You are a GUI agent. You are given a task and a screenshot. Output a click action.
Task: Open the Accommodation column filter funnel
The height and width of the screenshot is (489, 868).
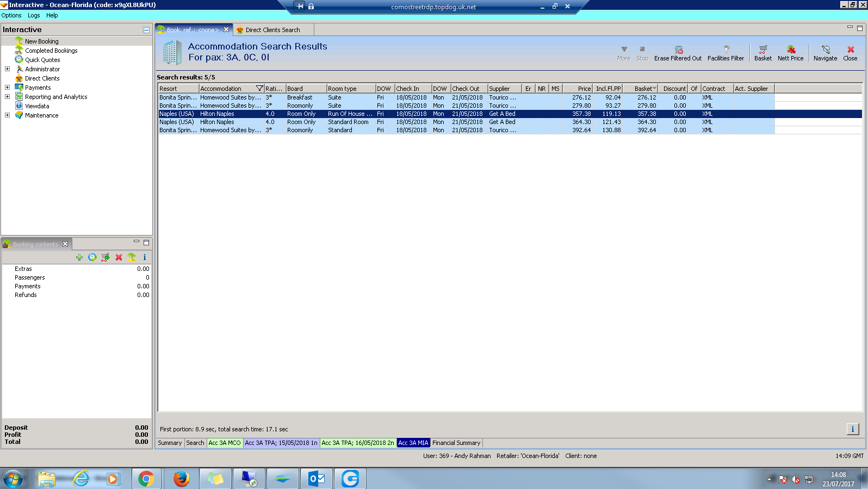(x=259, y=89)
